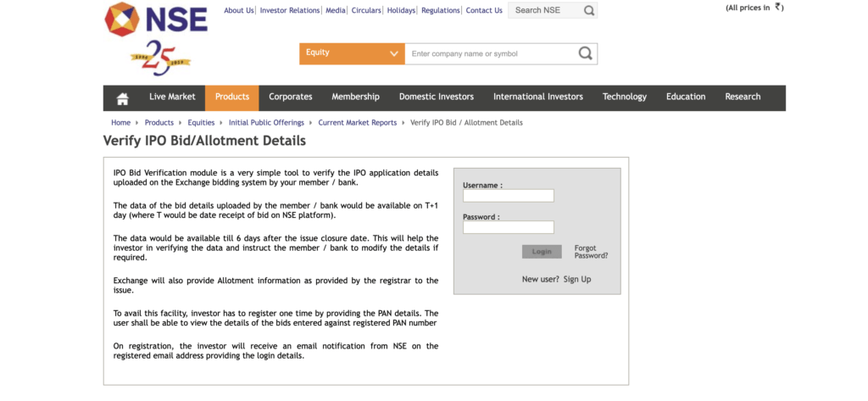Click the home icon in navigation bar
The image size is (868, 401).
(x=122, y=97)
